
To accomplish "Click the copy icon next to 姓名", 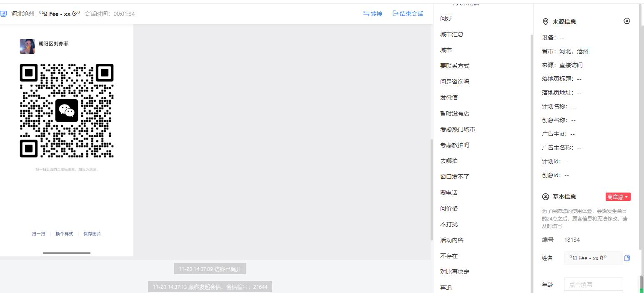I will pyautogui.click(x=627, y=258).
